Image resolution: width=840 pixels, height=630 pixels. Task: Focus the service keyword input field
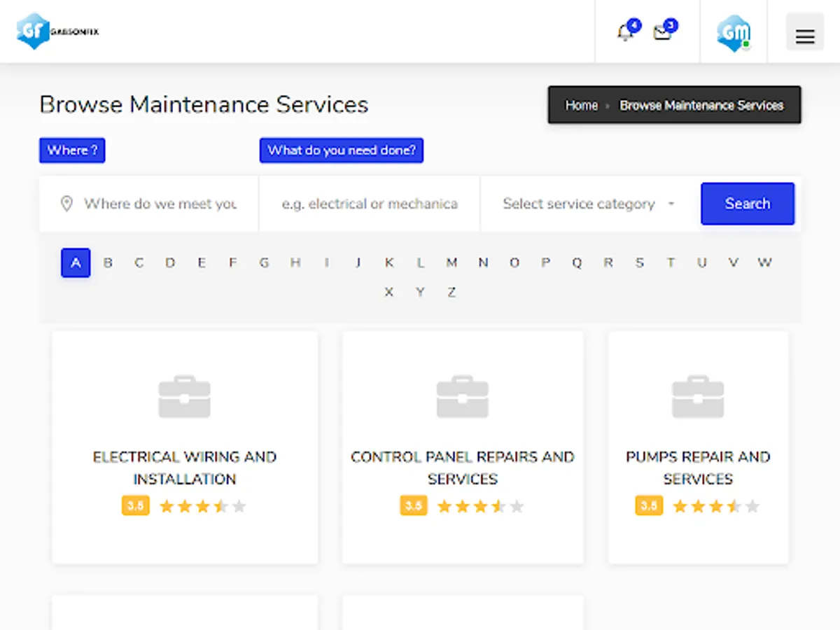tap(370, 204)
